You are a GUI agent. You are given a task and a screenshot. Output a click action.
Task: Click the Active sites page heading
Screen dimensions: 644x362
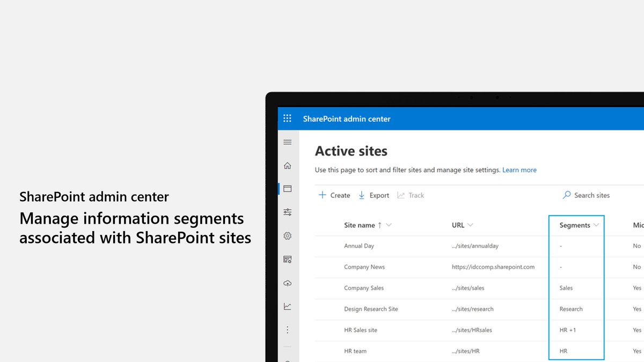coord(351,151)
